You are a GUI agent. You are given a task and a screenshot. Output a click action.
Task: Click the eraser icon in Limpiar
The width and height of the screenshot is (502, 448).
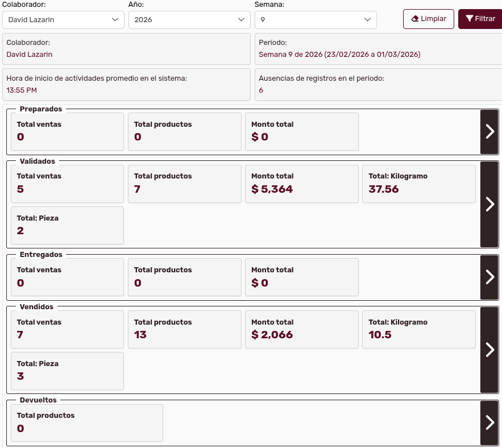(415, 19)
